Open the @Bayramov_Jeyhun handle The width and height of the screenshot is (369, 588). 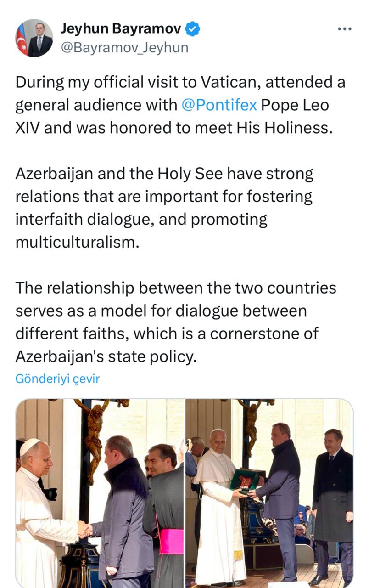pos(124,47)
